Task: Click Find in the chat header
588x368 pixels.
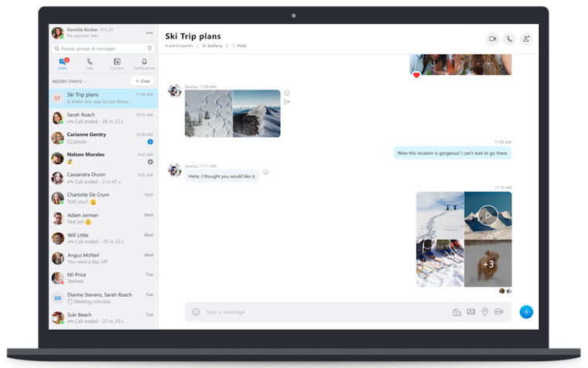Action: click(238, 46)
